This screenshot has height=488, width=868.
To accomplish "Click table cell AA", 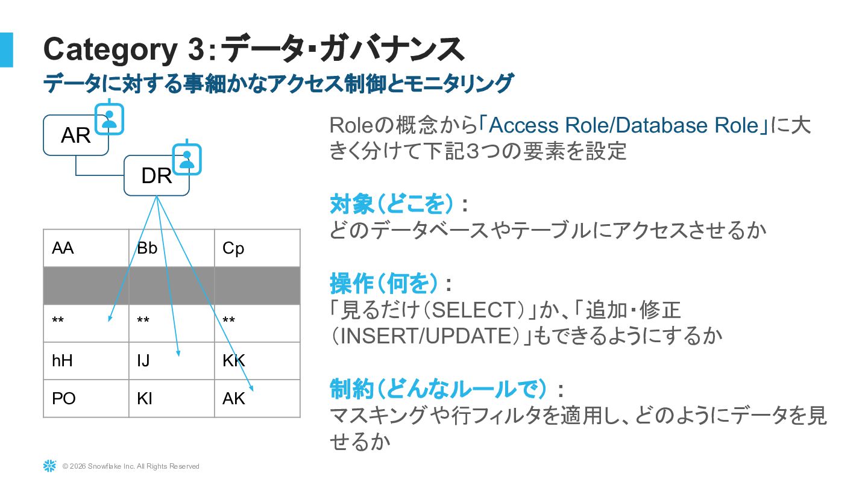I will point(86,248).
